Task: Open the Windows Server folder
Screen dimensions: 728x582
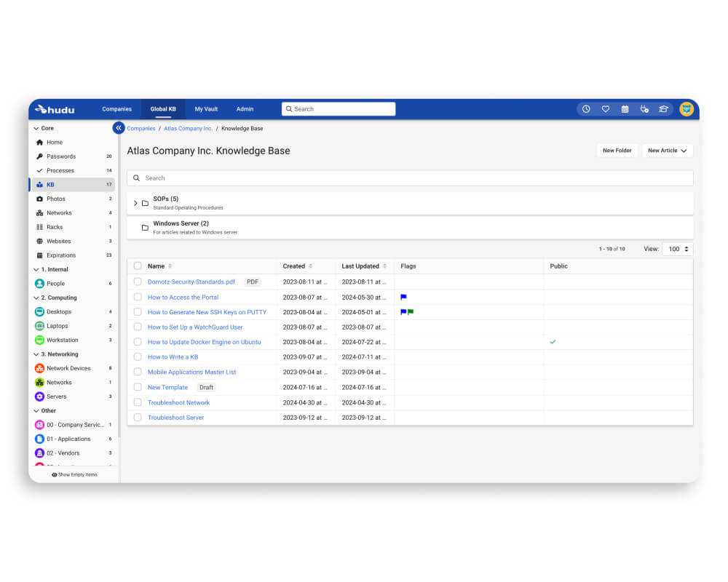Action: point(410,228)
